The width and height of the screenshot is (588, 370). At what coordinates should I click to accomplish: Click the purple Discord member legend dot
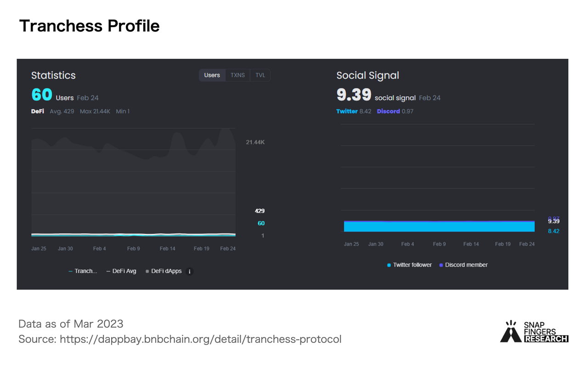tap(441, 265)
